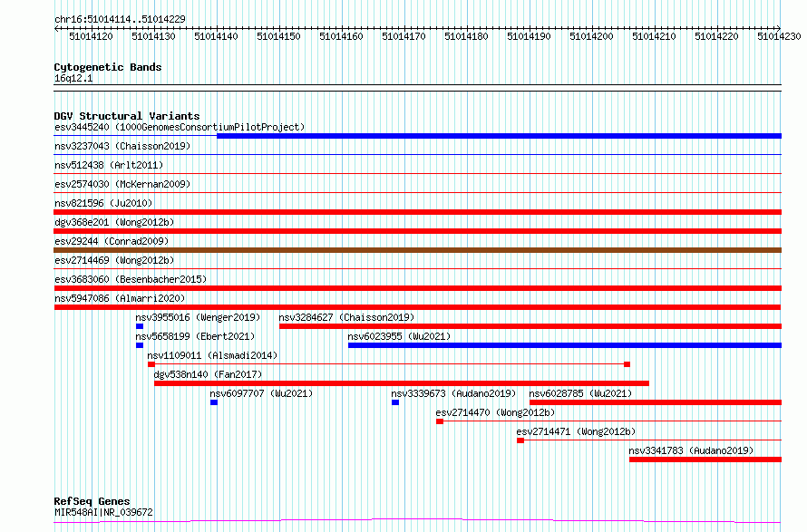Click the right red endpoint of nsv1109011

click(627, 364)
